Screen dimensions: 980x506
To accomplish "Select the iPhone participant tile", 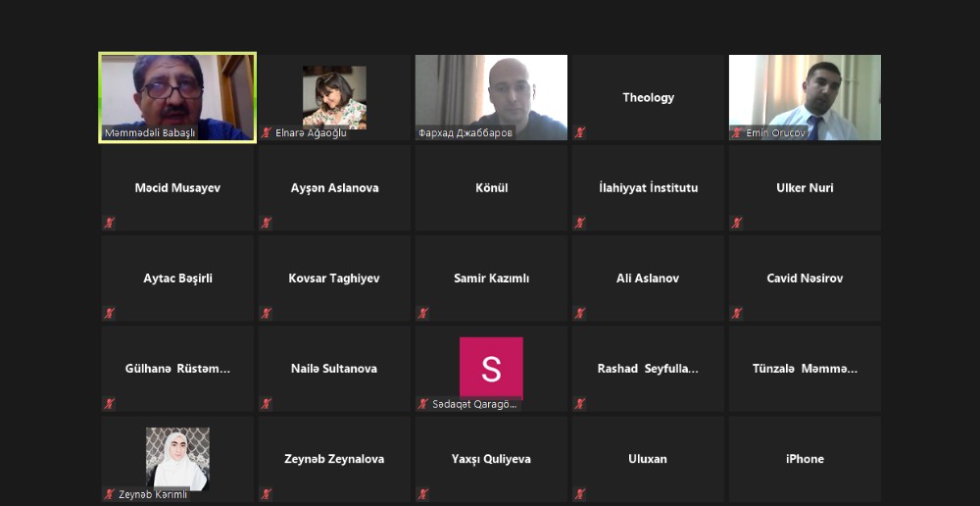I will pos(805,459).
